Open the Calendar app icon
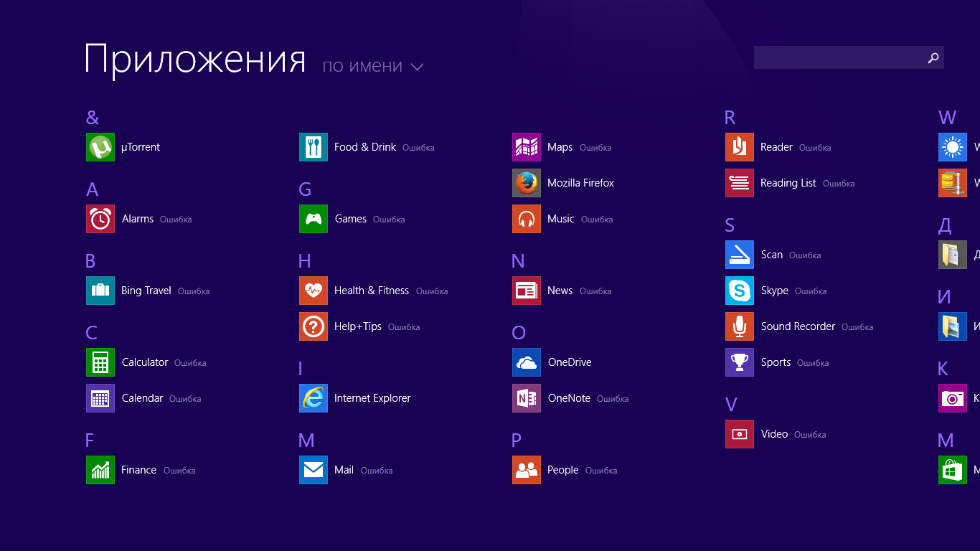This screenshot has width=980, height=551. click(100, 398)
